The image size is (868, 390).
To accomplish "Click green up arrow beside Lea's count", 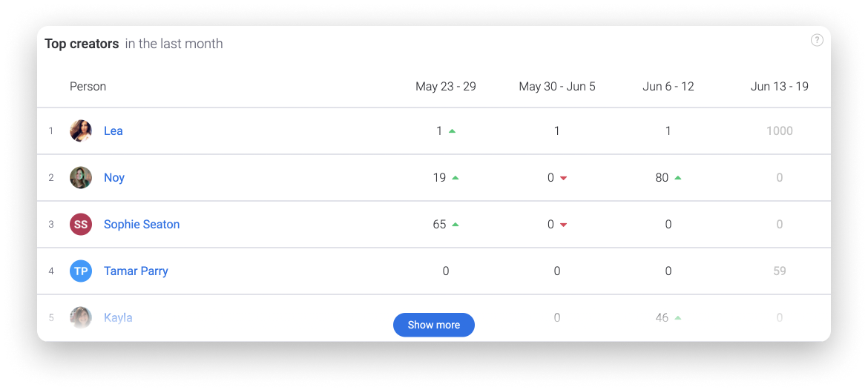I will 453,131.
